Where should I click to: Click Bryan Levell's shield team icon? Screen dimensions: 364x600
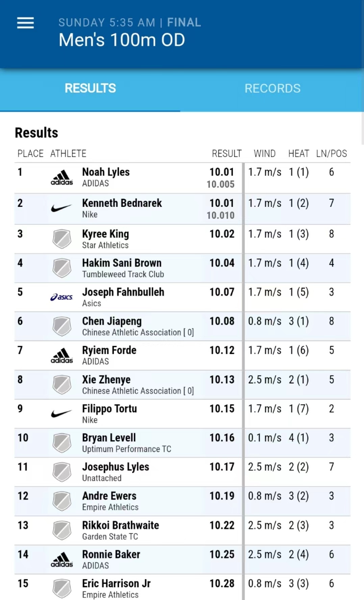tap(62, 443)
